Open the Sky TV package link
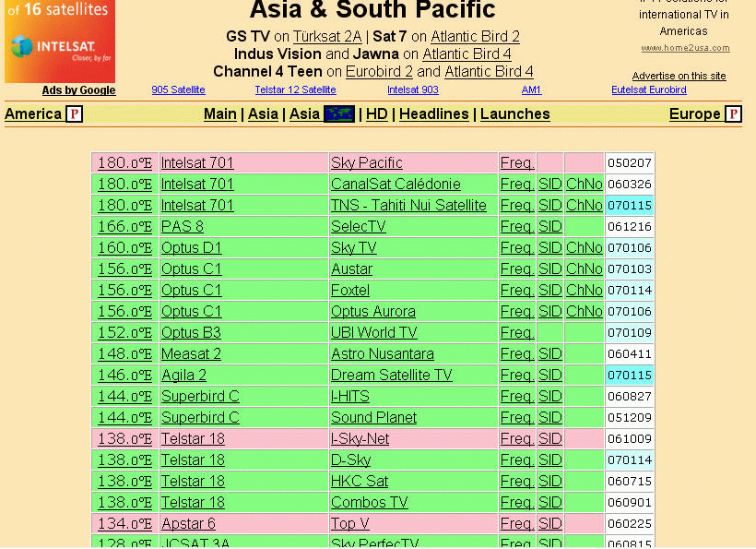Image resolution: width=756 pixels, height=549 pixels. point(353,248)
